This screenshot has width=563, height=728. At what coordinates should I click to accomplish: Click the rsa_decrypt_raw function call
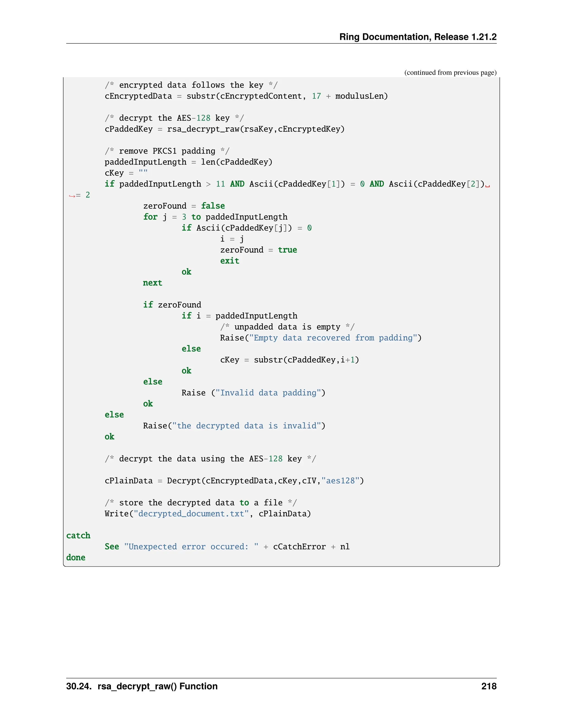pos(203,129)
